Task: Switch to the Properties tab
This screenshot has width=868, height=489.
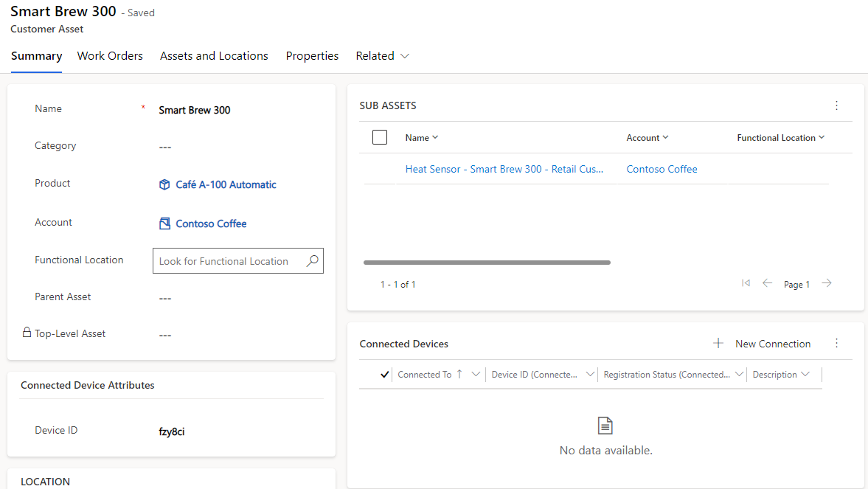Action: tap(311, 55)
